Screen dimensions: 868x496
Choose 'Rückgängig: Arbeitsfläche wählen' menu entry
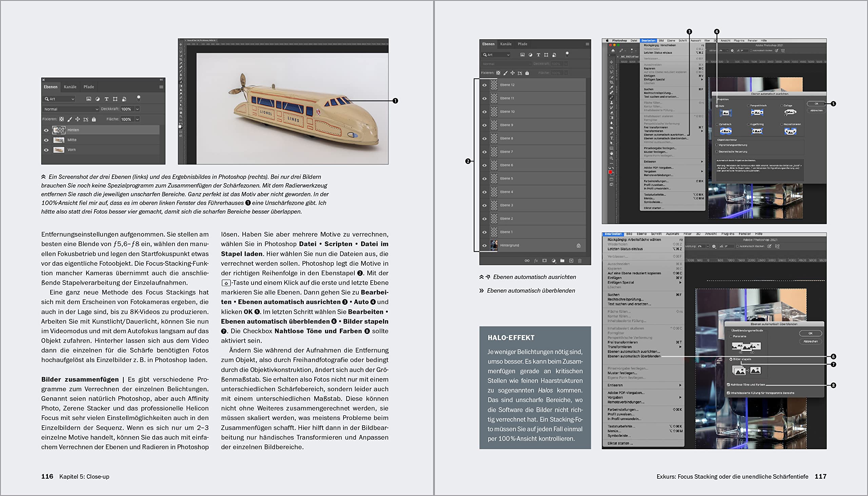[634, 239]
